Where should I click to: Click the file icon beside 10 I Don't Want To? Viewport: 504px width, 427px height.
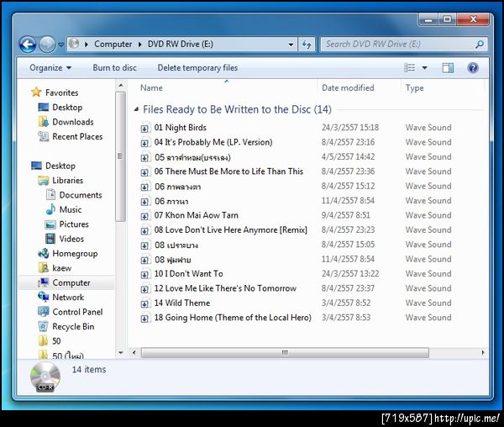pos(145,274)
